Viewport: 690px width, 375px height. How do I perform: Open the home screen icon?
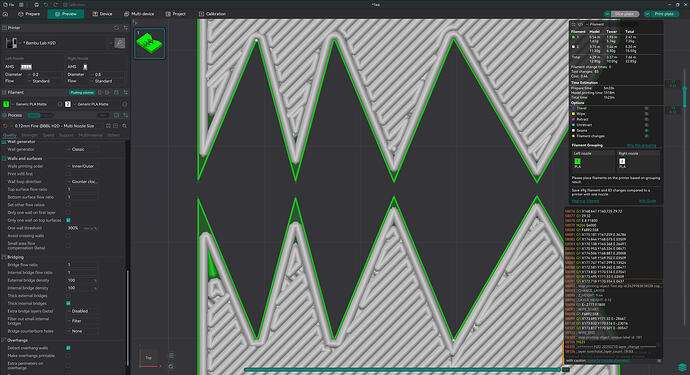pos(5,14)
